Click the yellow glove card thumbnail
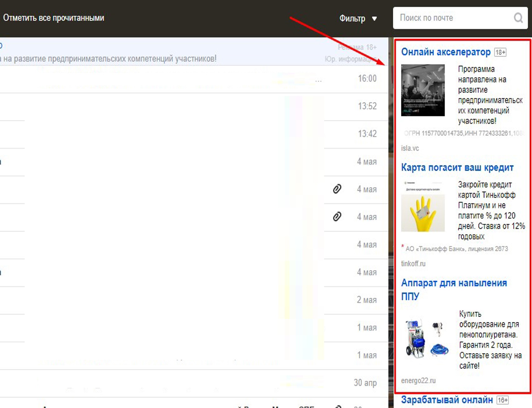Viewport: 532px width, 408px height. (423, 206)
